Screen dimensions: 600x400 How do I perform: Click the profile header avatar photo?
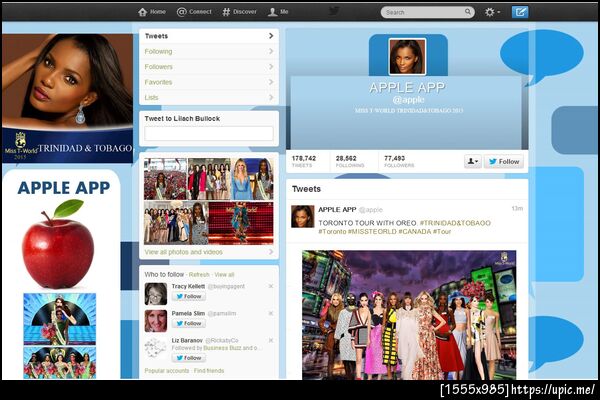point(407,56)
